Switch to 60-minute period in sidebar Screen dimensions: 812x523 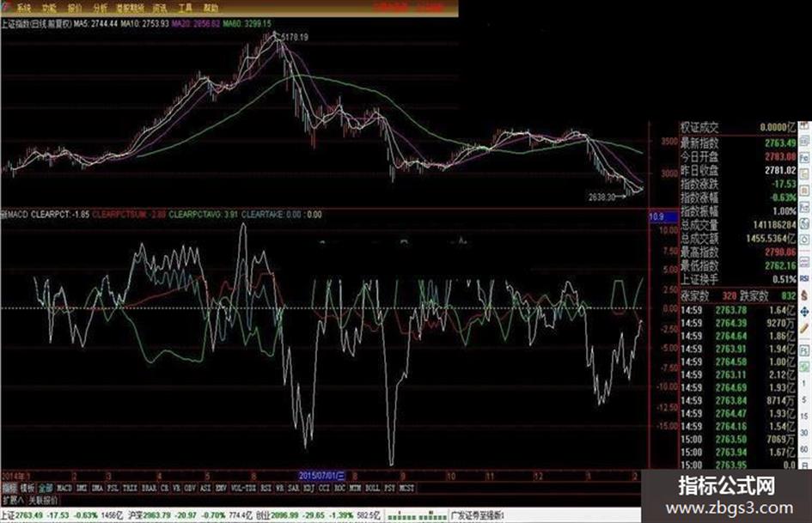click(x=803, y=449)
